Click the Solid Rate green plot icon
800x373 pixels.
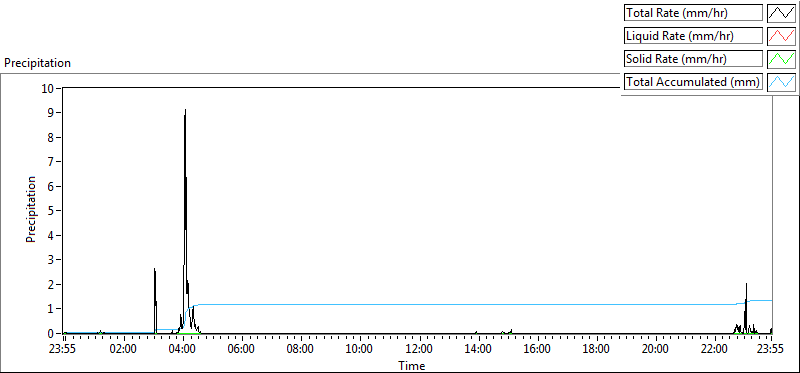tap(781, 59)
